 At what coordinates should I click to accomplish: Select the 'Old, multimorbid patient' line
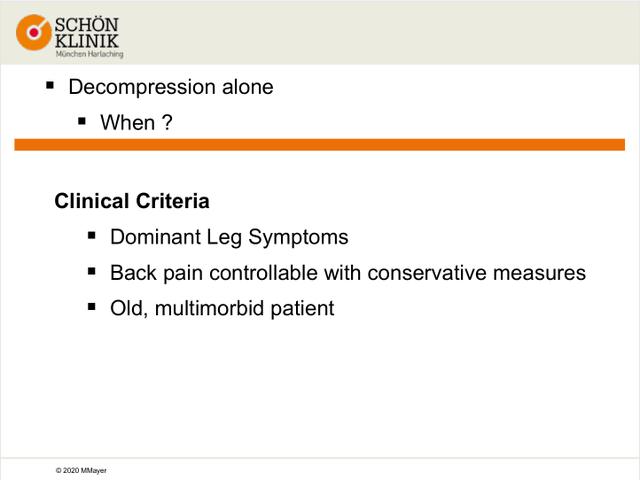coord(222,308)
